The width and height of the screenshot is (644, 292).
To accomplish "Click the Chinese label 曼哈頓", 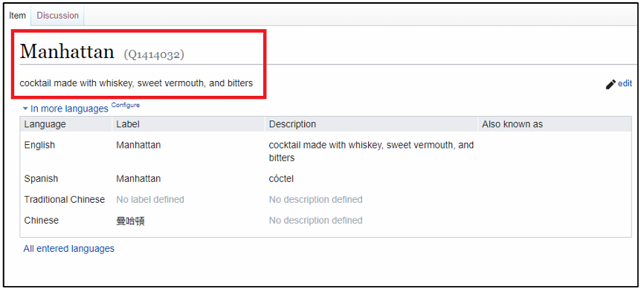I will [x=130, y=221].
